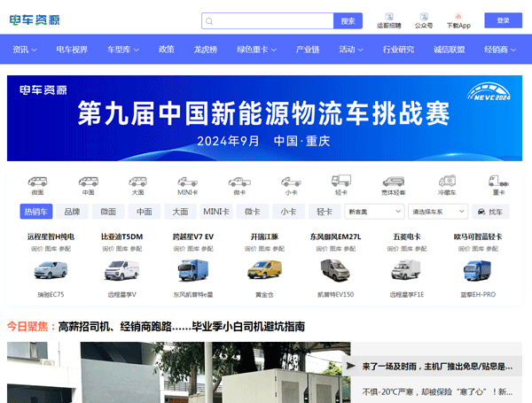Switch to the 大面 filter tab
Image resolution: width=532 pixels, height=403 pixels.
pyautogui.click(x=180, y=212)
